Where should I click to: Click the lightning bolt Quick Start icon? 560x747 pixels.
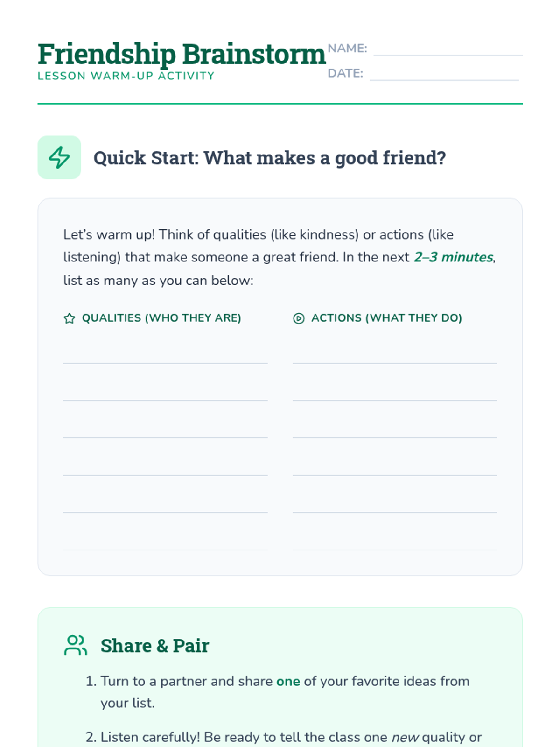coord(59,157)
